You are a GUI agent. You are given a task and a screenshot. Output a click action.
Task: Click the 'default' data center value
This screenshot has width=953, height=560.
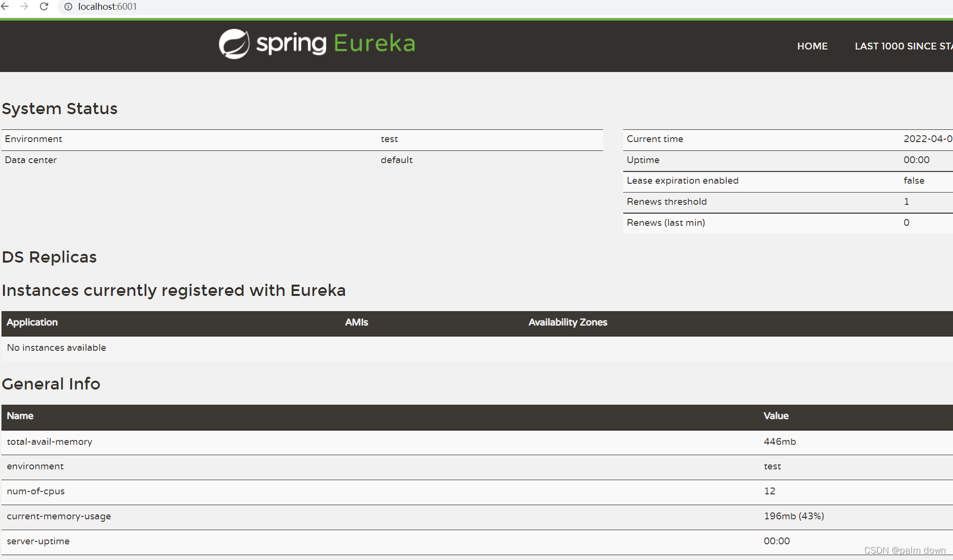click(x=396, y=160)
